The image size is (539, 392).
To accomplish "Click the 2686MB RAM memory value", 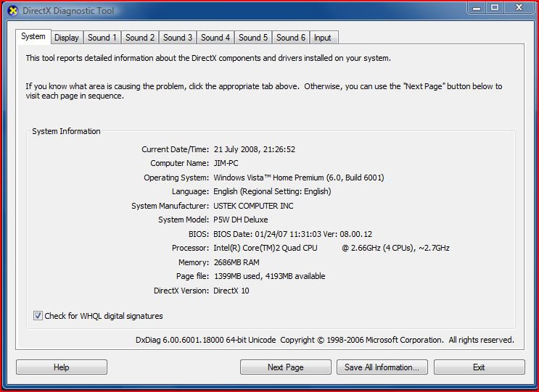I will [236, 262].
